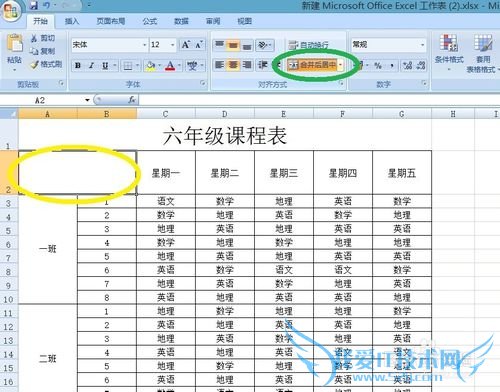Open the round Office button menu
Viewport: 500px width, 392px height.
[10, 10]
